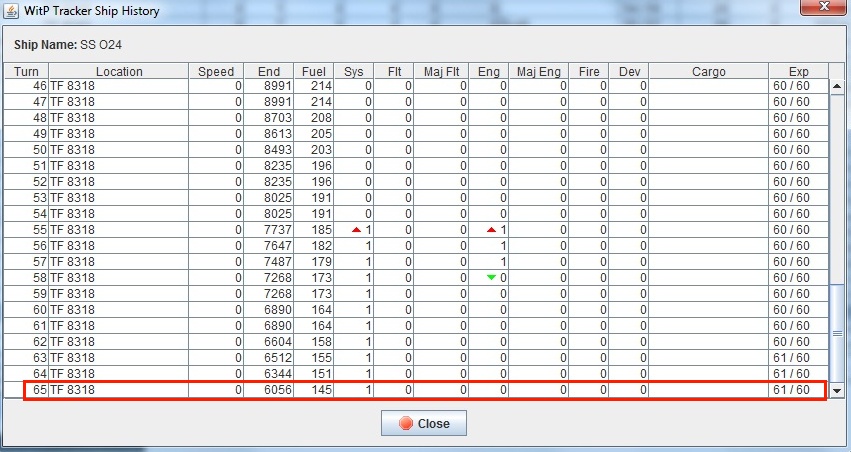This screenshot has width=851, height=452.
Task: Click End value 7647 on turn 56
Action: point(278,246)
